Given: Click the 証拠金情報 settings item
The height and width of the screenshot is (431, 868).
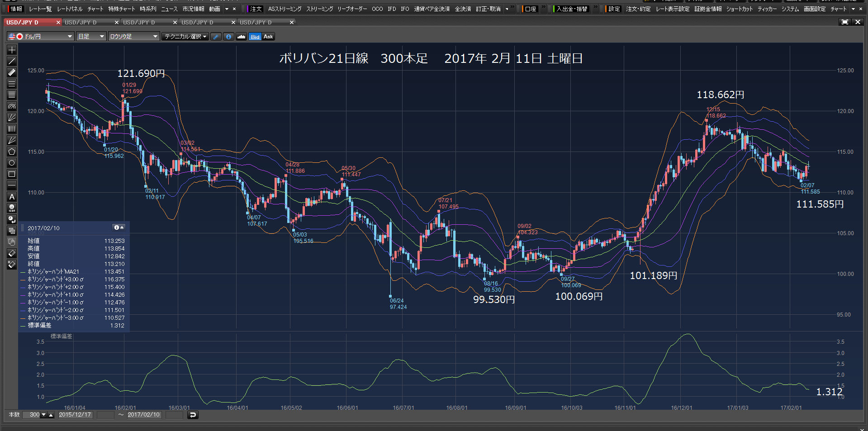Looking at the screenshot, I should (x=708, y=9).
